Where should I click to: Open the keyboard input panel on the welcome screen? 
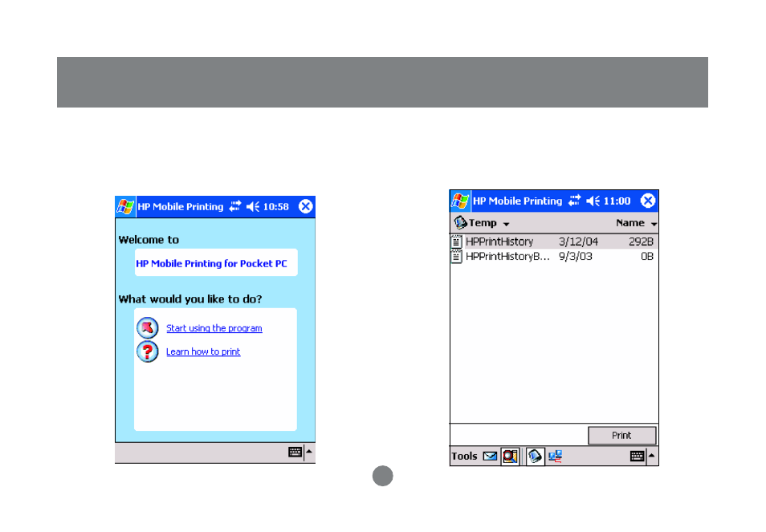(x=295, y=452)
